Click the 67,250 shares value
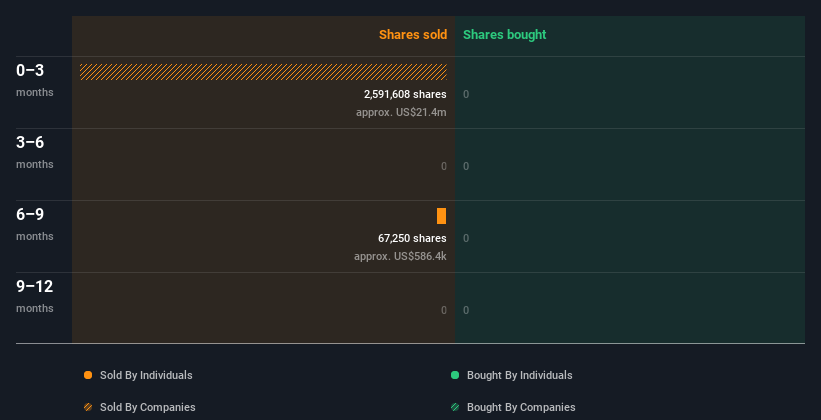 (x=412, y=238)
